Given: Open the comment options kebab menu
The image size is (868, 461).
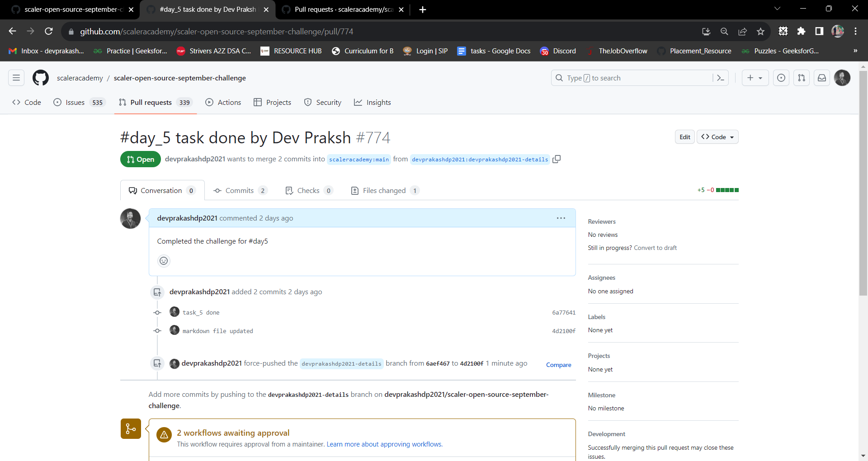Looking at the screenshot, I should click(x=561, y=218).
